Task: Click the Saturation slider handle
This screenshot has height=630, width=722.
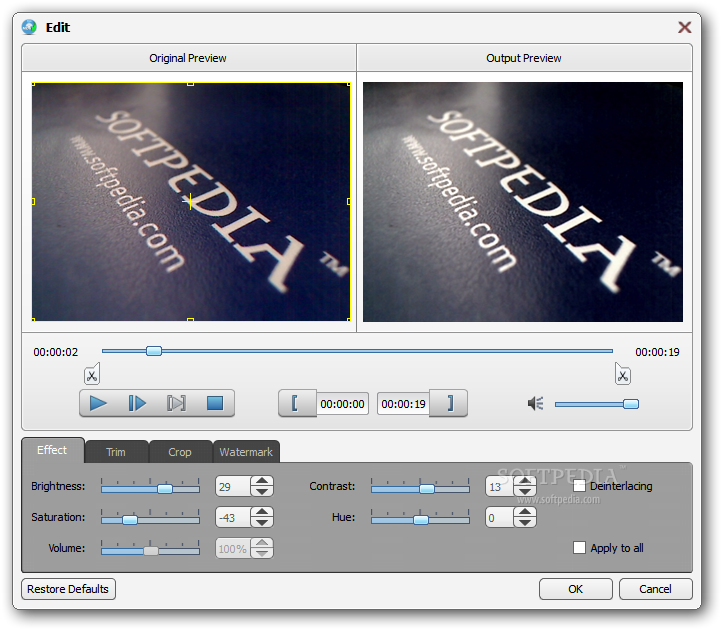Action: [x=130, y=520]
